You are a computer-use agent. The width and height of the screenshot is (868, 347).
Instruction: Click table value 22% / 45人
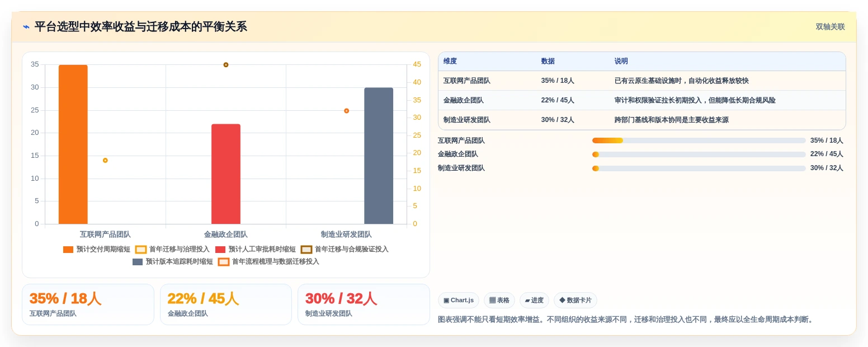[558, 100]
